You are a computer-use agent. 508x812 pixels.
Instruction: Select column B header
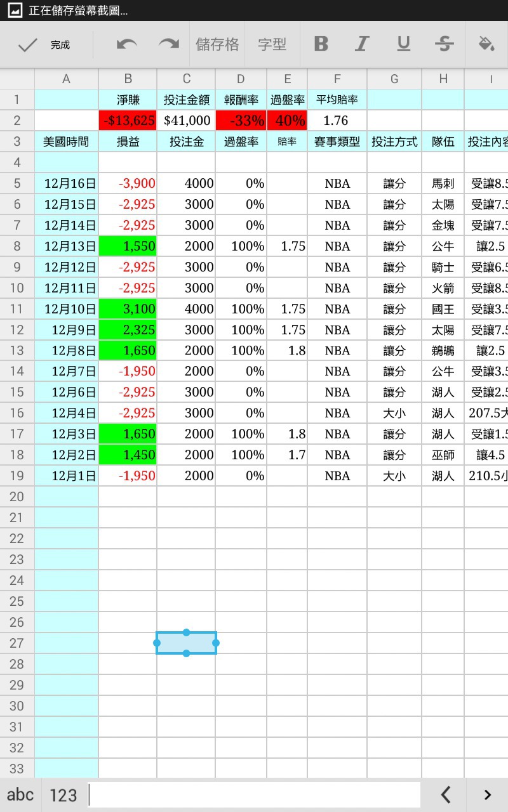pos(128,79)
